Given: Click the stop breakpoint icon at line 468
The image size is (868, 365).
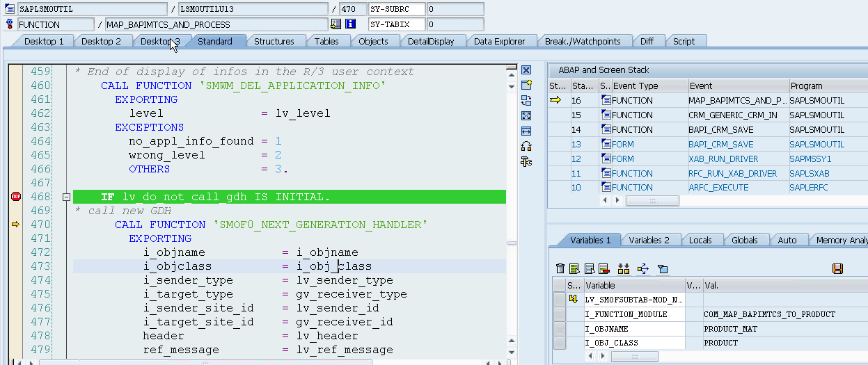Looking at the screenshot, I should pos(16,197).
